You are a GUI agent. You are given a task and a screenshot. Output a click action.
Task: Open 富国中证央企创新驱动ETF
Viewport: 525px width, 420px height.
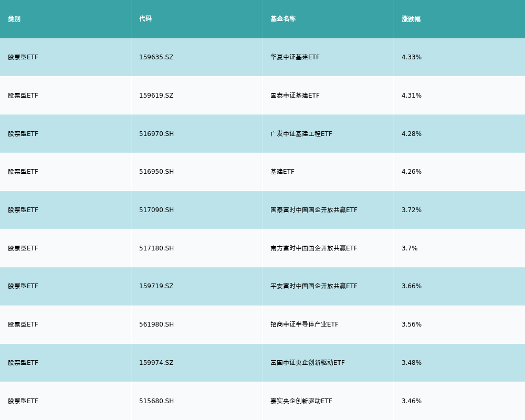point(307,363)
